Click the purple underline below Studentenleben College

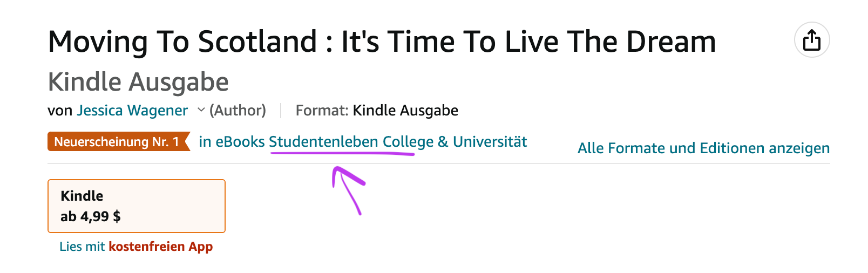click(342, 154)
